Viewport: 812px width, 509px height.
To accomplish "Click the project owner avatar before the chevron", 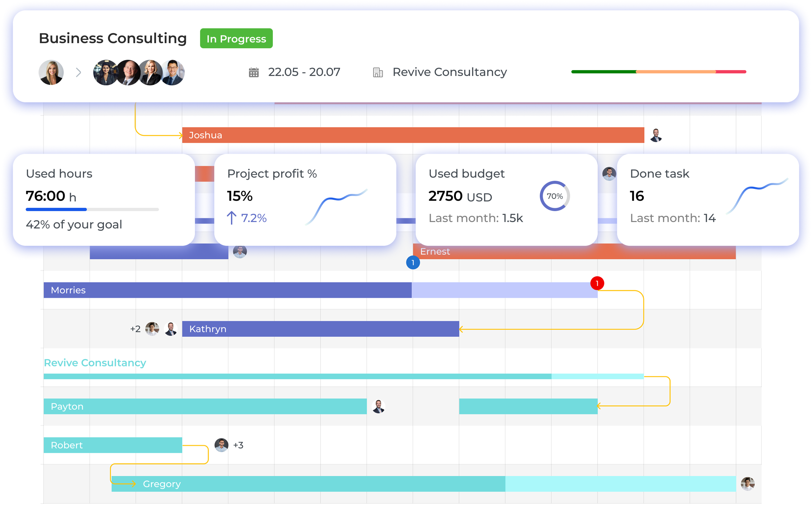I will click(x=51, y=72).
